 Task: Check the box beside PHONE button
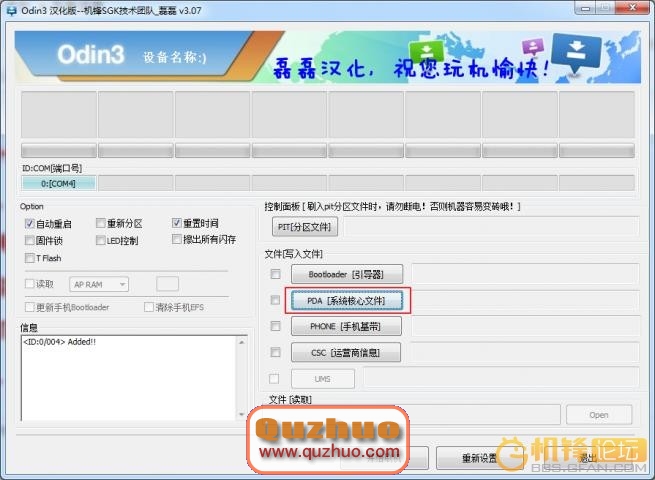(275, 326)
